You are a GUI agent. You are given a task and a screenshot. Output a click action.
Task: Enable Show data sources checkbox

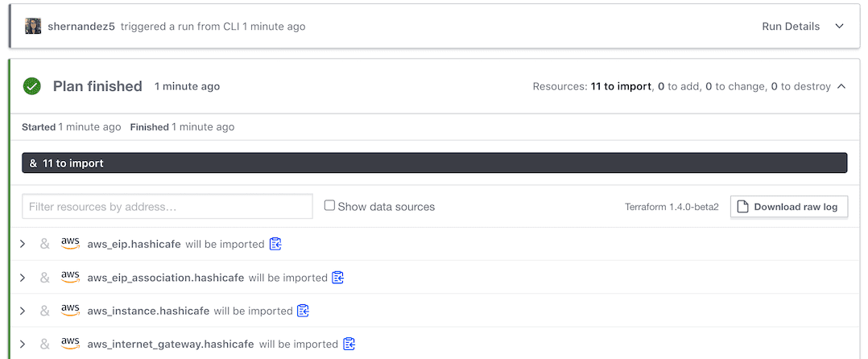pyautogui.click(x=329, y=206)
